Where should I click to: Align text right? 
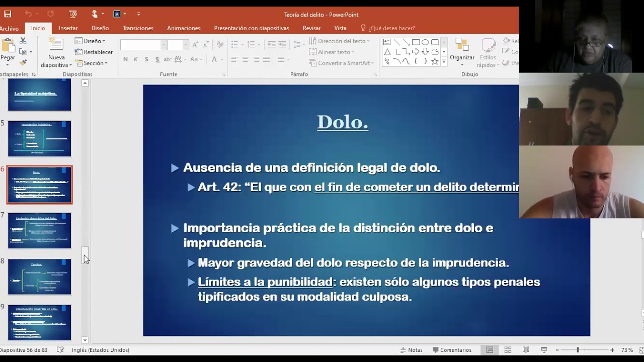256,59
